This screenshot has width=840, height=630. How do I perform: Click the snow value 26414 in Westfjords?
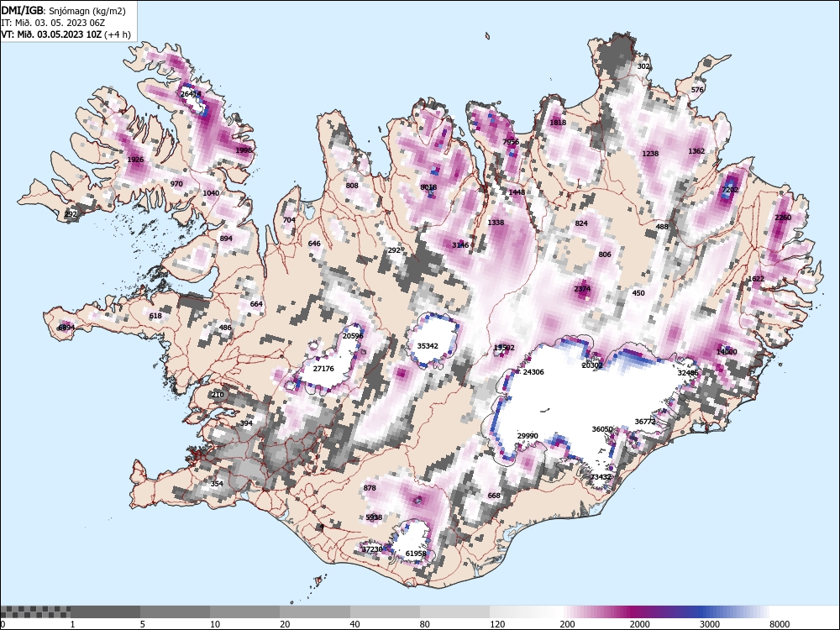(191, 94)
